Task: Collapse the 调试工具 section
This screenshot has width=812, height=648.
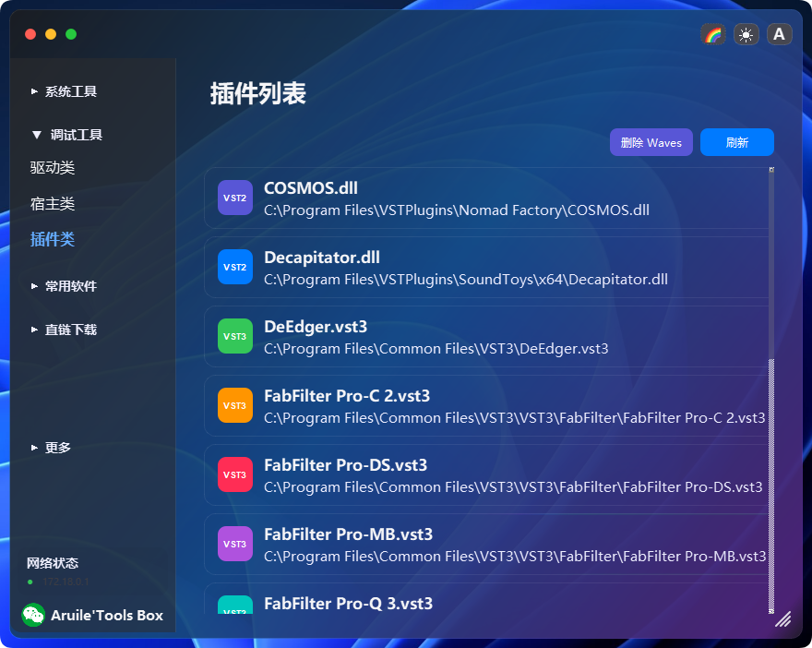Action: tap(66, 135)
